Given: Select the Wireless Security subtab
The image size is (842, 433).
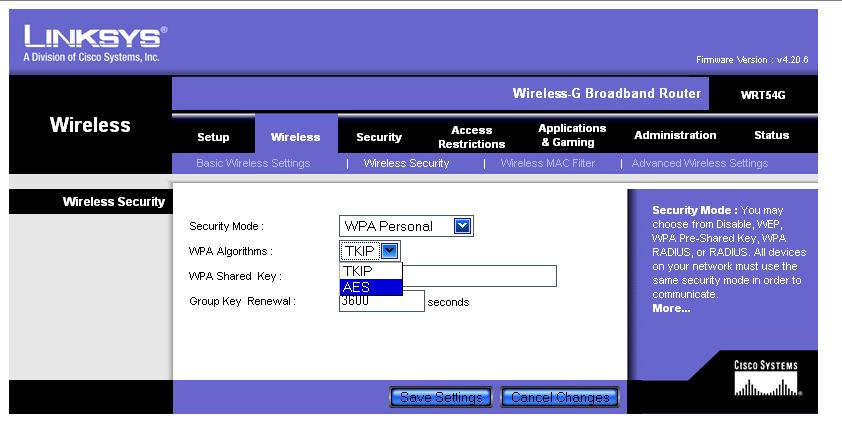Looking at the screenshot, I should point(406,163).
